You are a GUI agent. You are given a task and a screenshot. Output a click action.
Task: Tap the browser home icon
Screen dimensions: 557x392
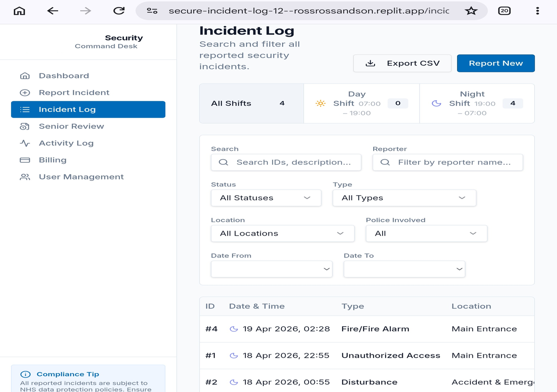[x=19, y=11]
